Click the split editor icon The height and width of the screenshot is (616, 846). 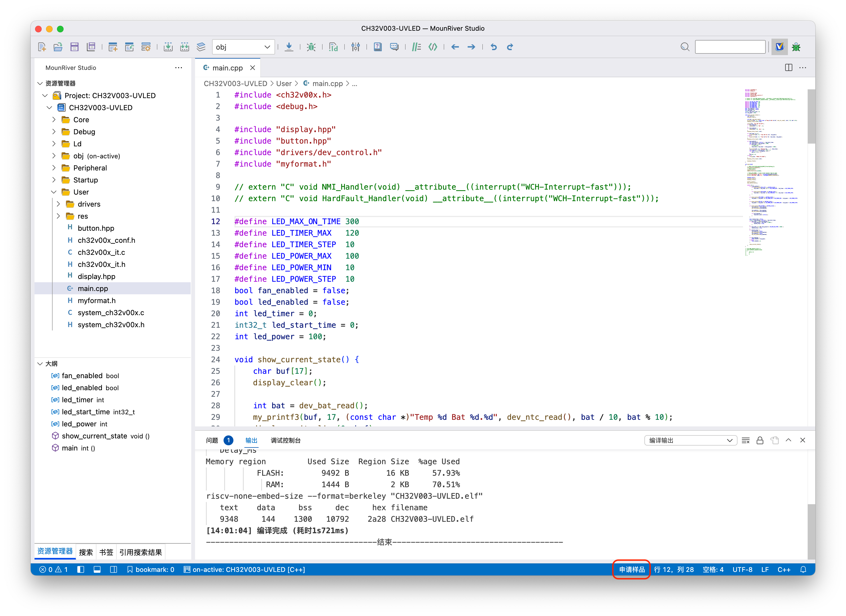788,67
